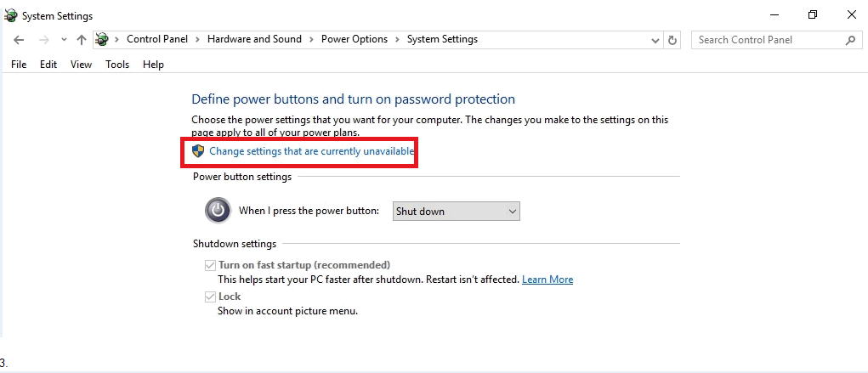Refresh the address bar location
This screenshot has height=373, width=868.
tap(672, 40)
